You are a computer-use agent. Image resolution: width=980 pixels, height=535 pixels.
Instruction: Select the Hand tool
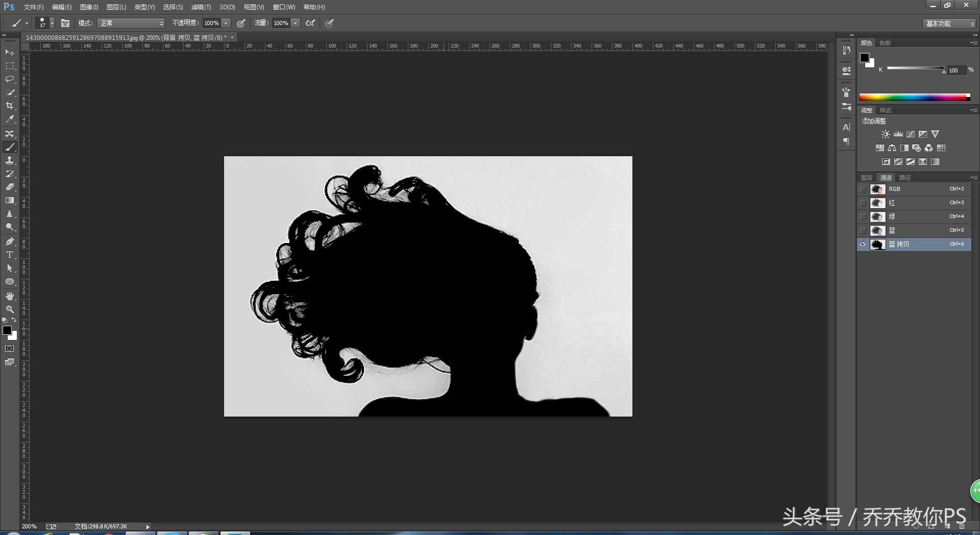10,296
